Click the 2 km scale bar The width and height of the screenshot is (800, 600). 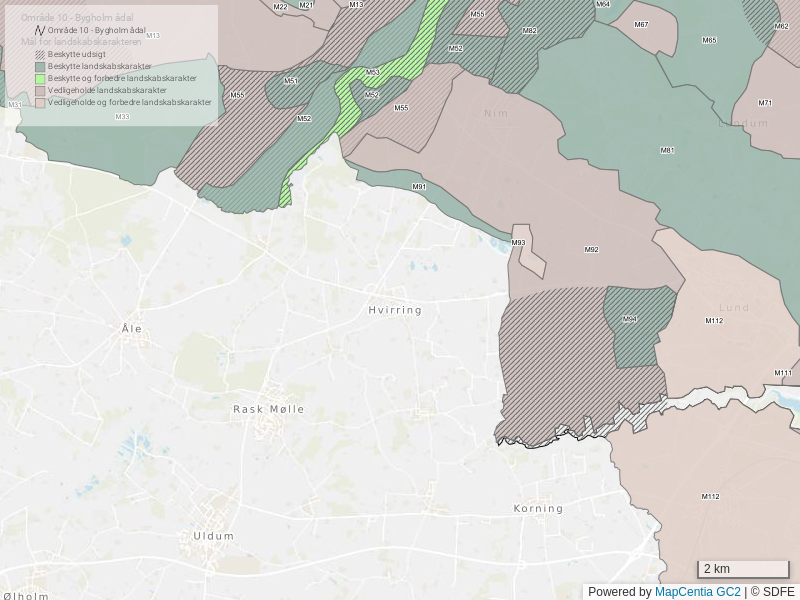[743, 569]
